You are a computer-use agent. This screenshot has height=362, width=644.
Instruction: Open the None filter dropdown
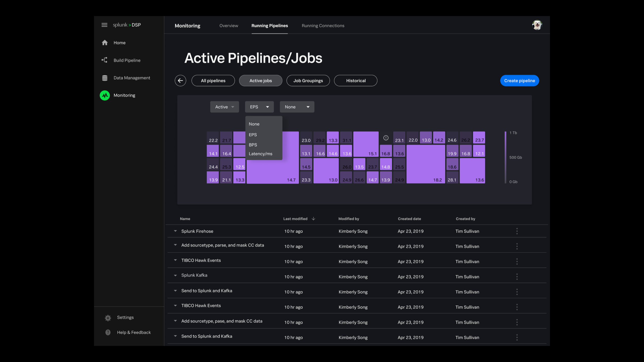point(297,107)
